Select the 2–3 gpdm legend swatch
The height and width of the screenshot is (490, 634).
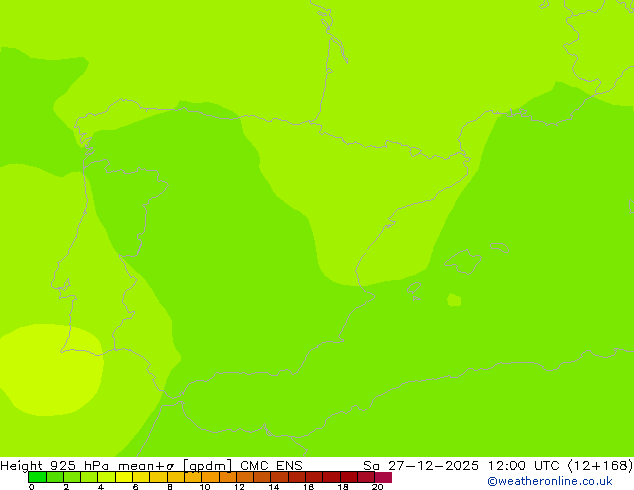point(72,477)
